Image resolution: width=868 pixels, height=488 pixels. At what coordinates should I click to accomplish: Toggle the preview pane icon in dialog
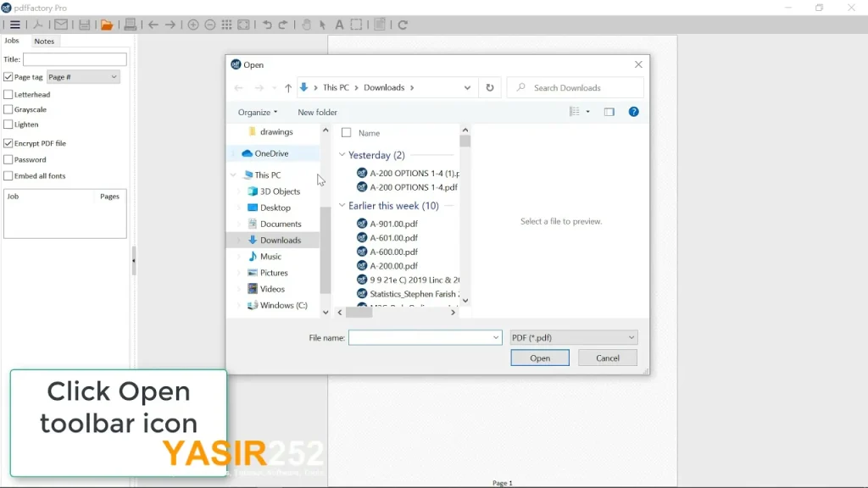coord(609,112)
